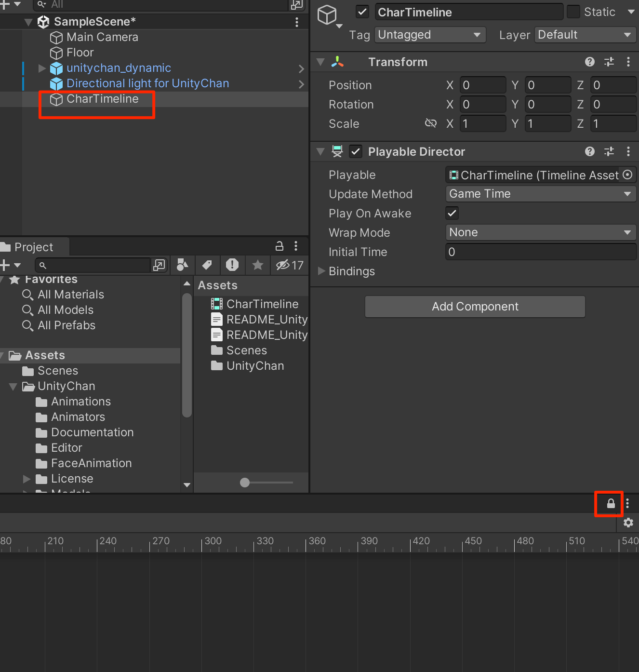Click the Add Component button
The height and width of the screenshot is (672, 639).
475,306
